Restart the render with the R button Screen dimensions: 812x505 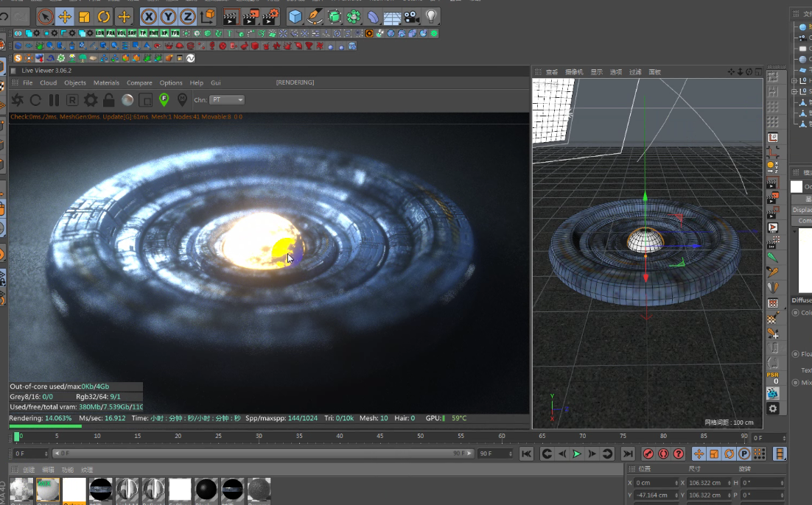click(71, 100)
